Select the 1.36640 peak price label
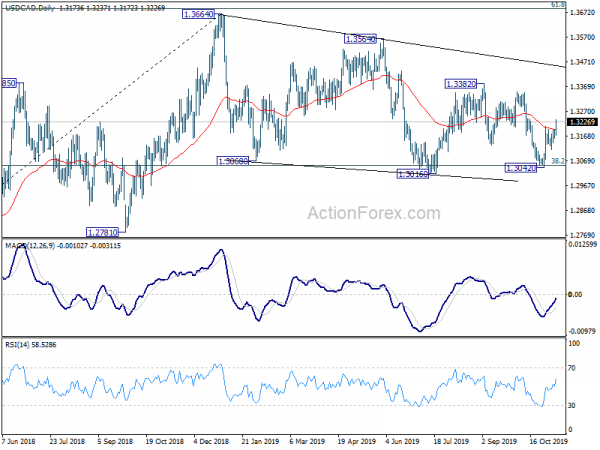 point(199,15)
